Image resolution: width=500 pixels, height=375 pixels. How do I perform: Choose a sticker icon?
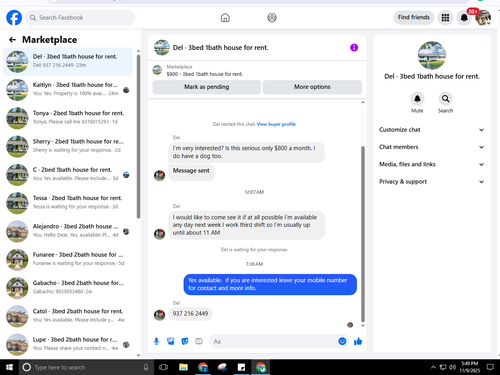pyautogui.click(x=185, y=341)
